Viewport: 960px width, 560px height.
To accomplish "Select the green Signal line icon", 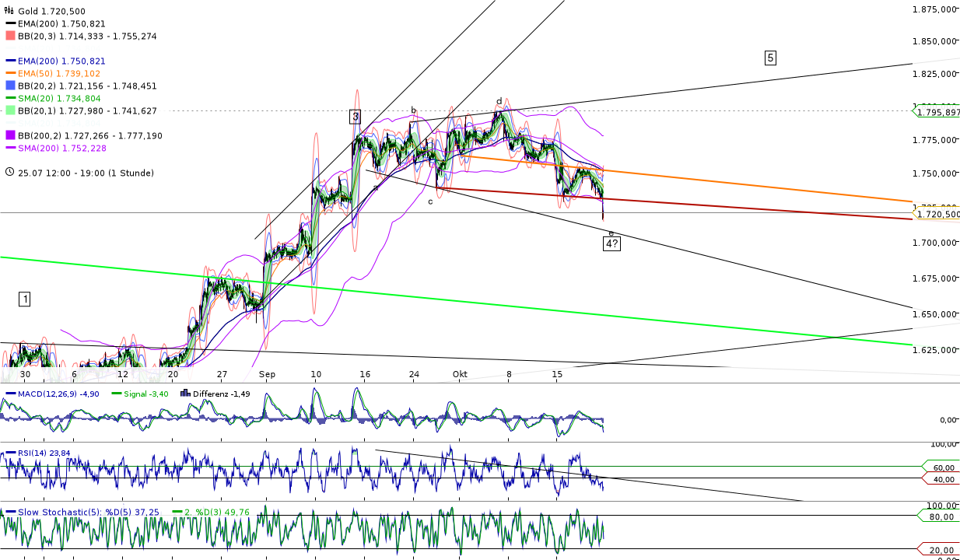I will click(115, 394).
